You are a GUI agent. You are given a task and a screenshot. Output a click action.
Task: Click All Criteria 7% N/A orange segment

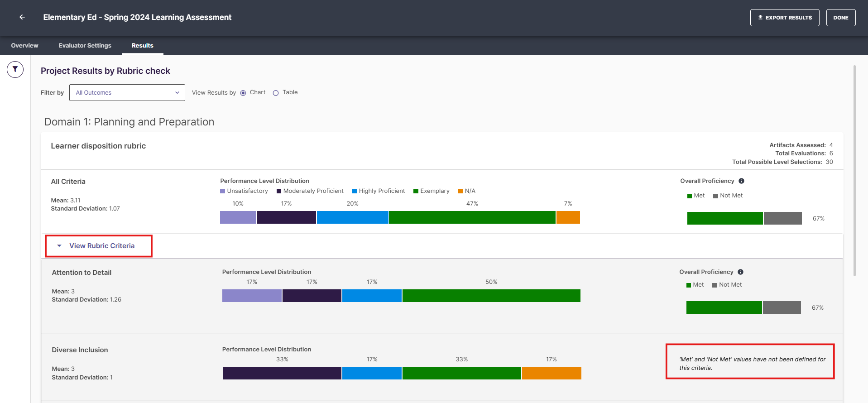pyautogui.click(x=568, y=217)
